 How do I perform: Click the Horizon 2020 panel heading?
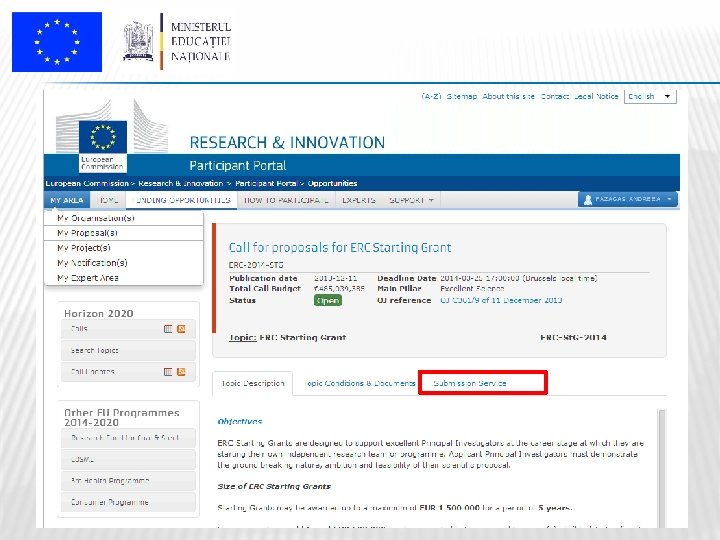(x=99, y=313)
